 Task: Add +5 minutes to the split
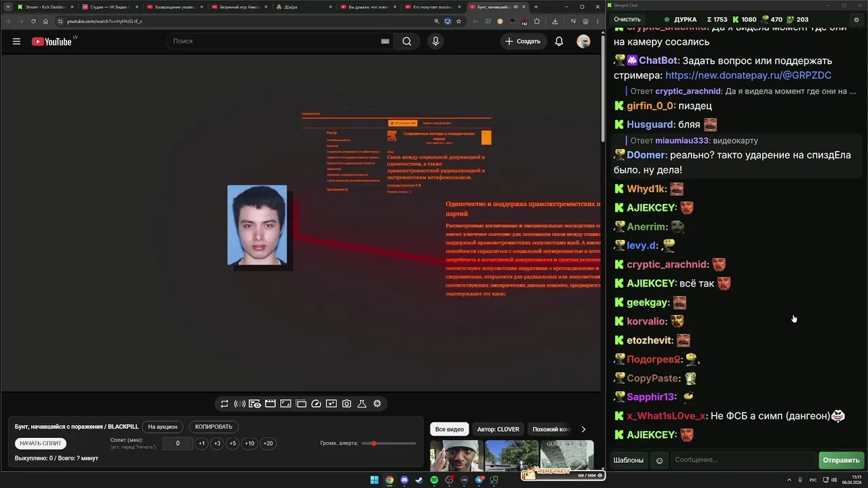(233, 443)
